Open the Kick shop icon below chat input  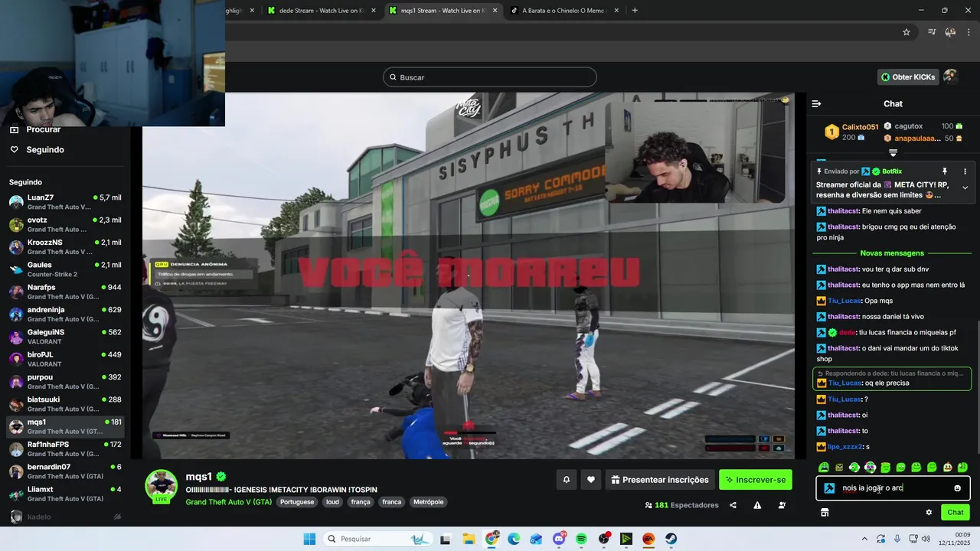825,512
